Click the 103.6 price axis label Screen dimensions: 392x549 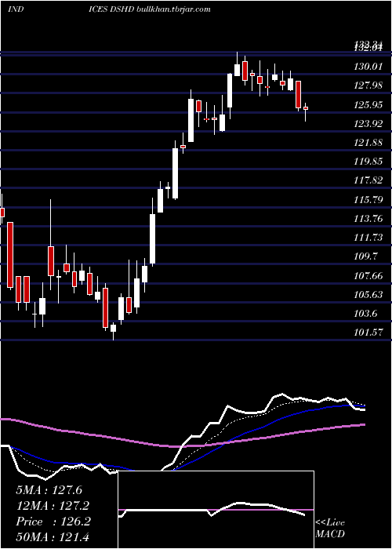click(x=366, y=314)
